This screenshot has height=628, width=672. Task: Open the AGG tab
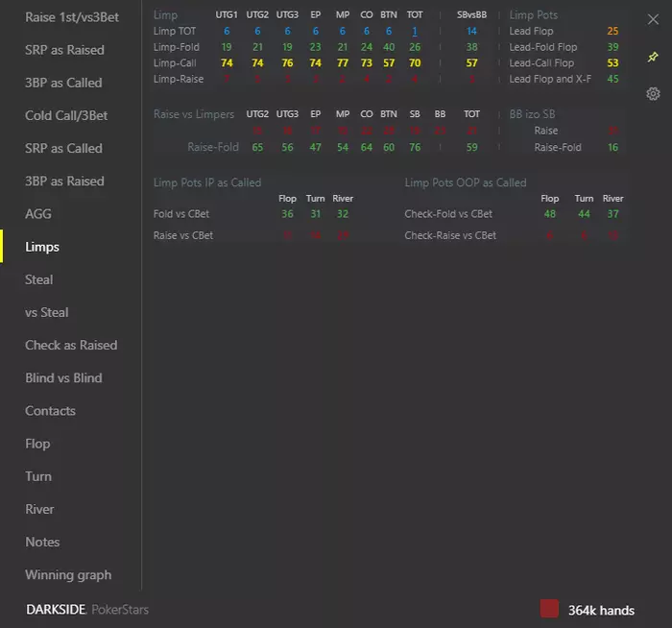tap(38, 214)
